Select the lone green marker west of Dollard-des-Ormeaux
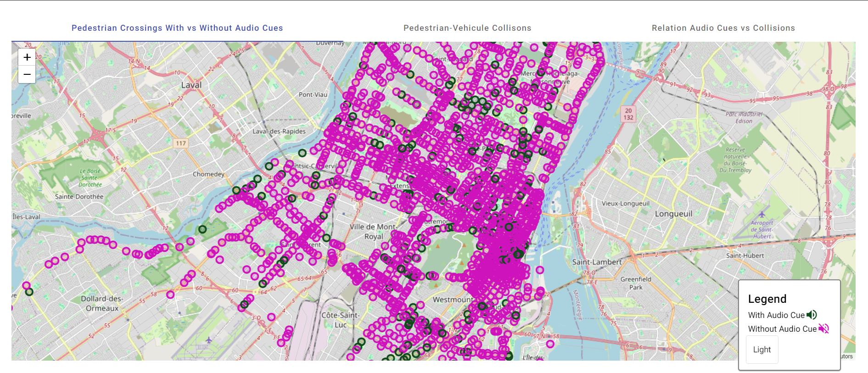Viewport: 868px width, 373px height. tap(29, 292)
